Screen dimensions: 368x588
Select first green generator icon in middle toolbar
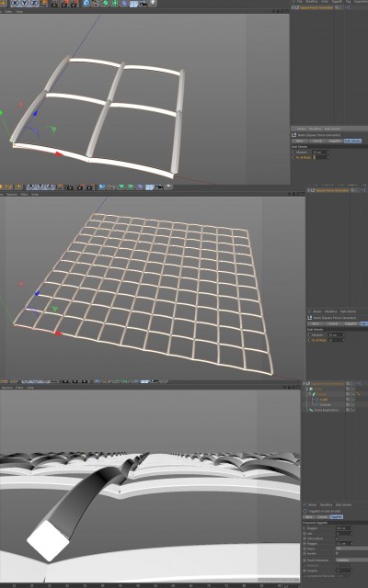121,187
